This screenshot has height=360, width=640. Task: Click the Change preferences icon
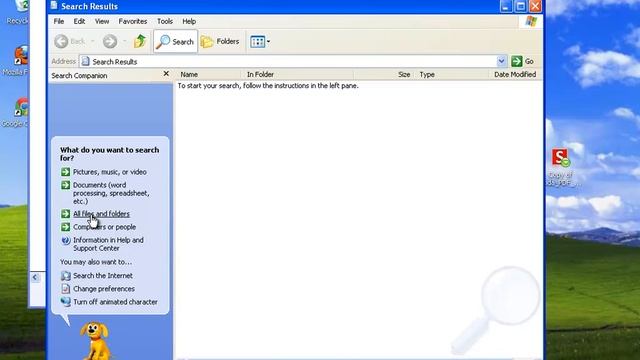[x=65, y=289]
